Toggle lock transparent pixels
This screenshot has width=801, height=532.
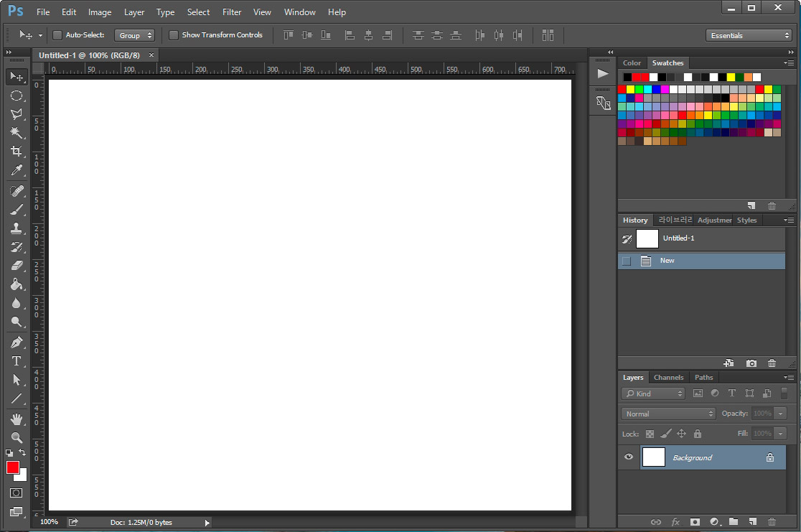[650, 434]
